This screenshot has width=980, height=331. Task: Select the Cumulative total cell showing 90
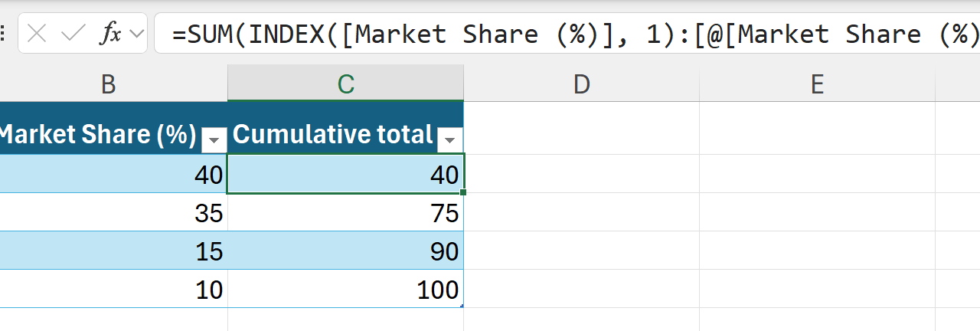pos(345,251)
